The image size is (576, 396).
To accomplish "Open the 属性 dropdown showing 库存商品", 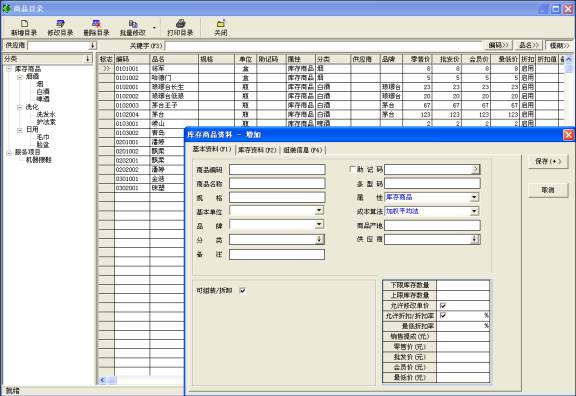I will pos(474,198).
